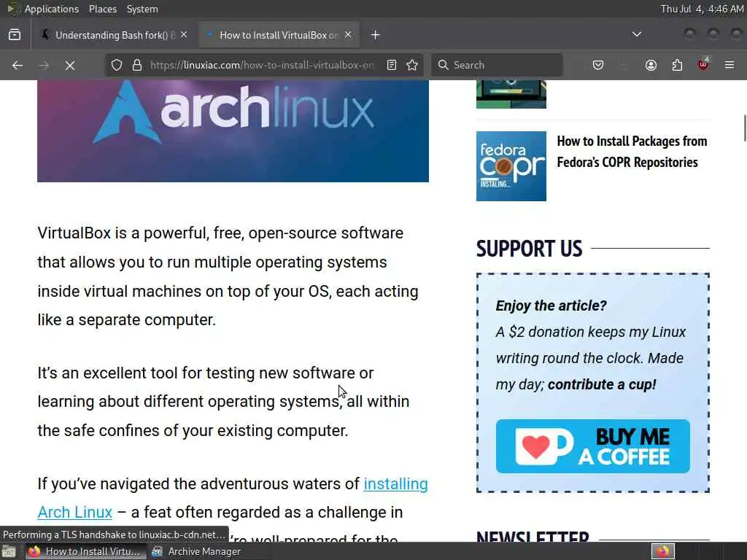Click the Enjoy the article? text
This screenshot has width=747, height=560.
[551, 306]
